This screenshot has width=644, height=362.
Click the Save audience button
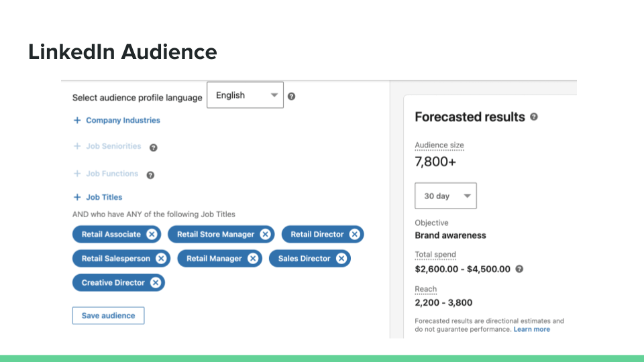coord(108,316)
